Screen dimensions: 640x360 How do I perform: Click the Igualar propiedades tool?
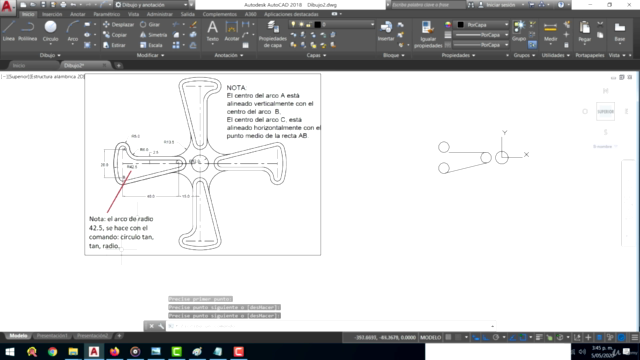click(428, 34)
